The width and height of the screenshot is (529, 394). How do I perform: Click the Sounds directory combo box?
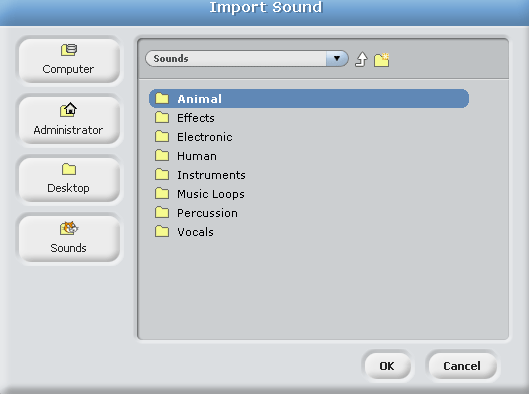pyautogui.click(x=247, y=58)
